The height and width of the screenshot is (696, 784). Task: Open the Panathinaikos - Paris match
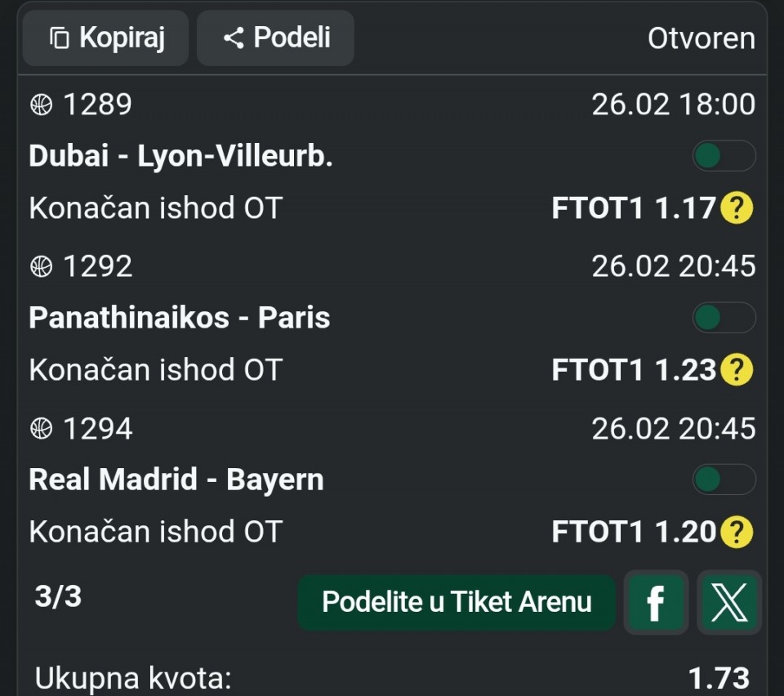(x=179, y=317)
